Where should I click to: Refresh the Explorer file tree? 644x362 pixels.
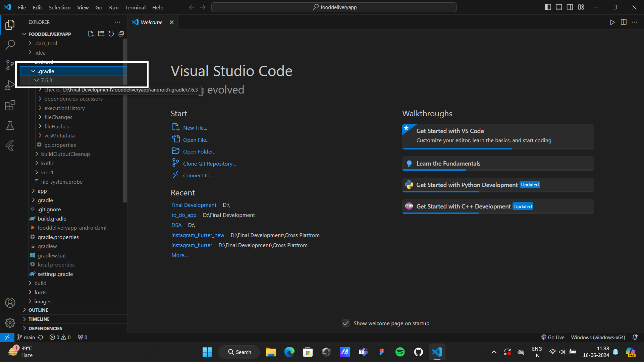(111, 34)
